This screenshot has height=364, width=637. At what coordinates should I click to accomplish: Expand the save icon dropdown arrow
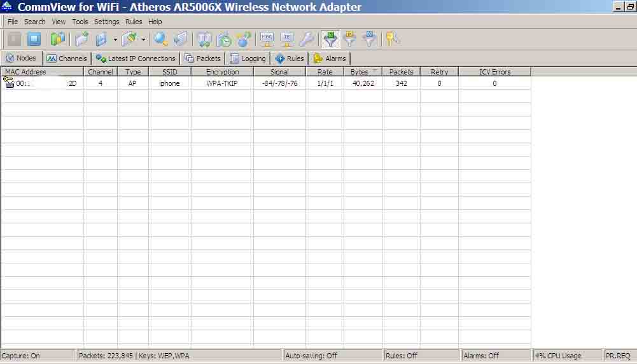pos(115,39)
